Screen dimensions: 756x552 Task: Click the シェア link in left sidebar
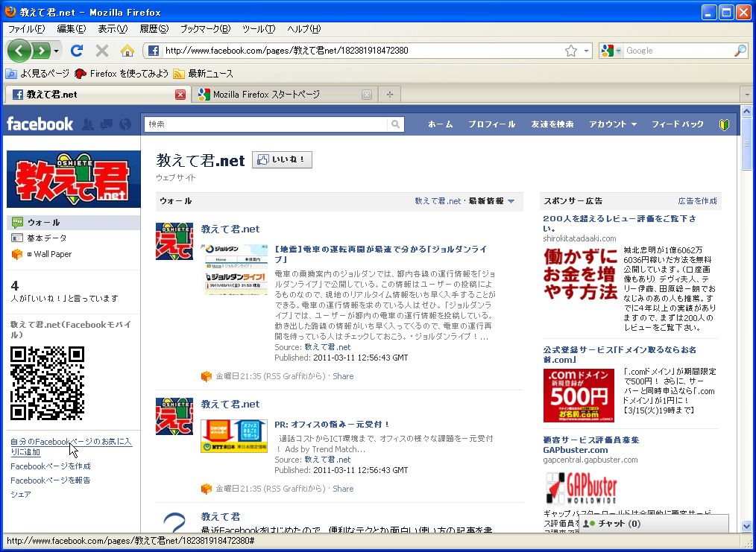click(x=21, y=494)
